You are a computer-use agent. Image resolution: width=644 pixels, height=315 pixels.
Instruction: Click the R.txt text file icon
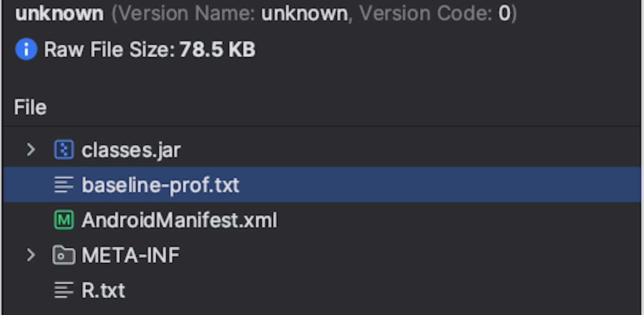[x=64, y=290]
